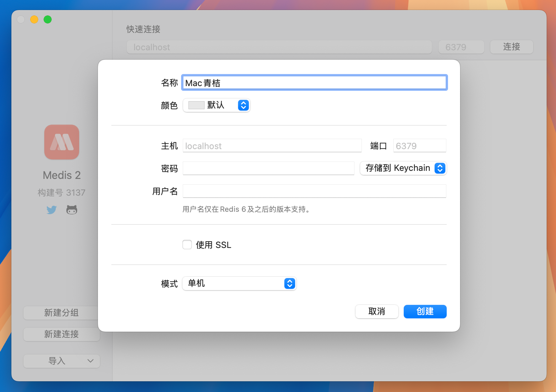
Task: Click the Redis 6 username hint text
Action: 246,209
